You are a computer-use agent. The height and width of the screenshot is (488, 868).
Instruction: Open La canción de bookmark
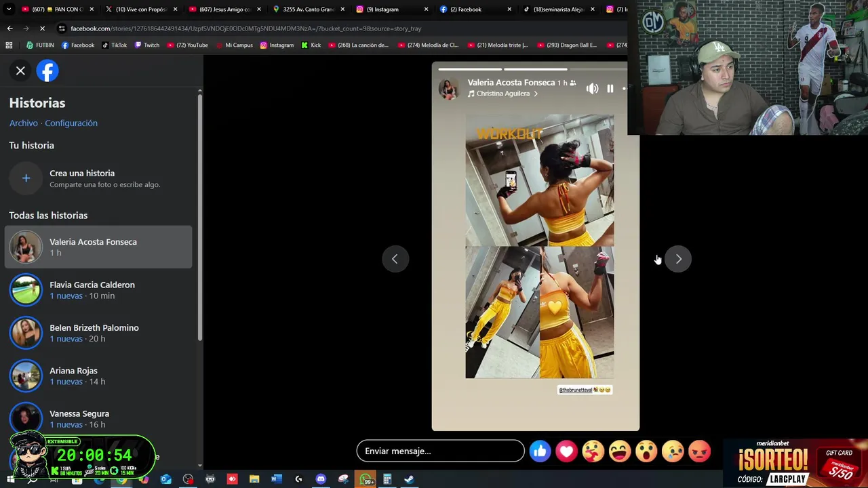(x=358, y=45)
